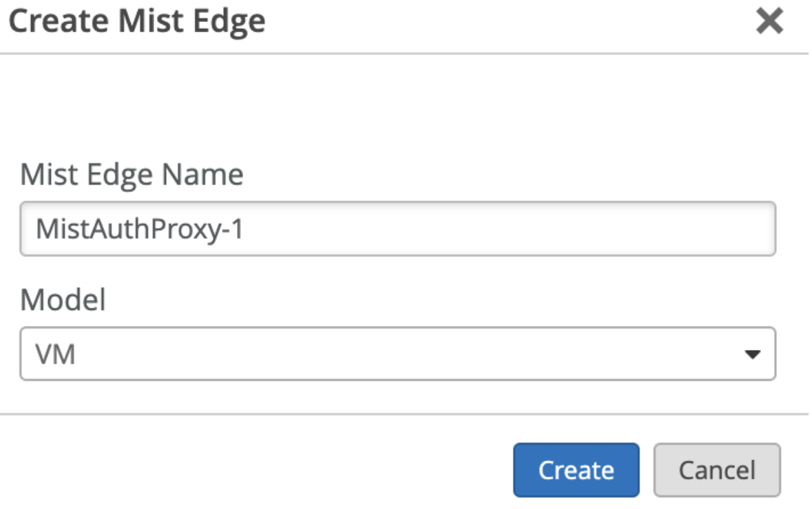
Task: Dismiss the dialog using Cancel
Action: [x=716, y=470]
